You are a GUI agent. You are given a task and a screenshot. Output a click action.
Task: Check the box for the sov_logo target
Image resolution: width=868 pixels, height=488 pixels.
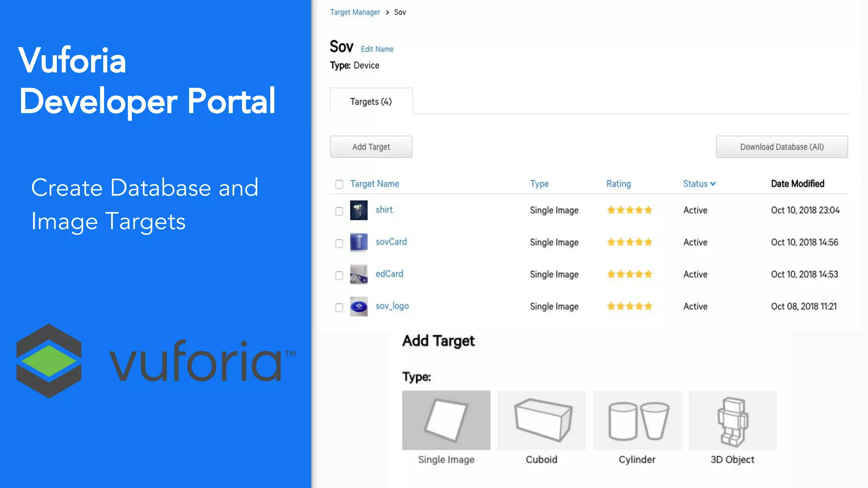click(x=339, y=308)
